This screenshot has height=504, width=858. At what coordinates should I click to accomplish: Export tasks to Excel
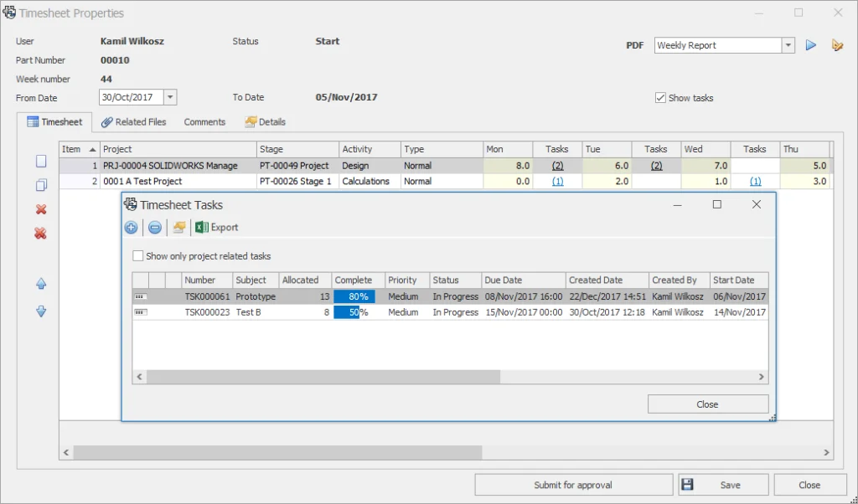click(x=217, y=228)
